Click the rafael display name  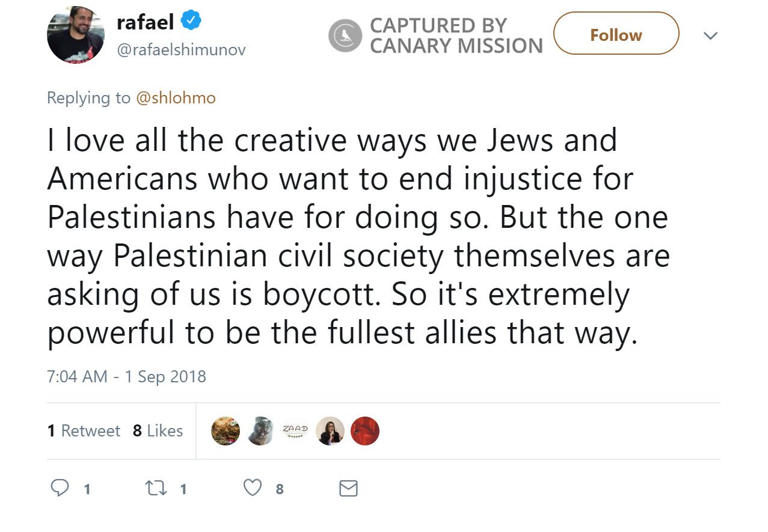tap(145, 22)
